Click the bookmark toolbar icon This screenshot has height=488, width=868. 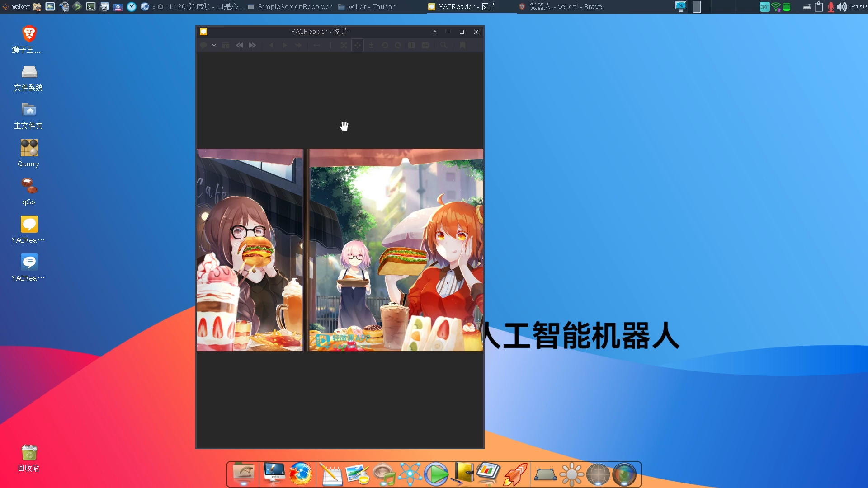coord(462,45)
